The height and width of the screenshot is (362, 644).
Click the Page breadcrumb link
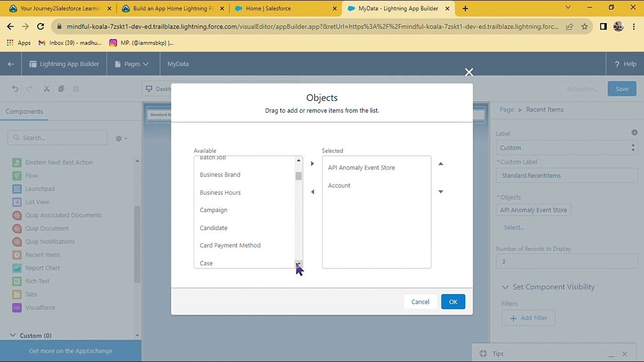[507, 110]
